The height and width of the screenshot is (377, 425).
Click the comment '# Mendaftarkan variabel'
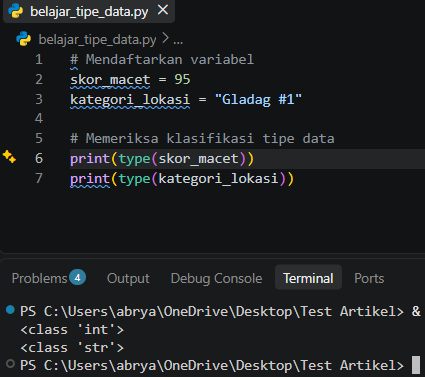(x=162, y=60)
